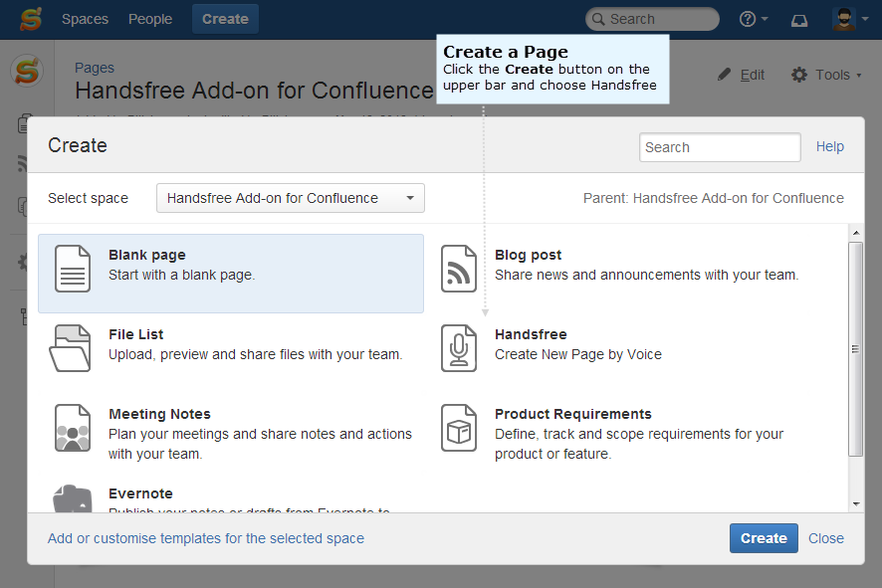The width and height of the screenshot is (882, 588).
Task: Select the Meeting Notes people icon
Action: (x=73, y=428)
